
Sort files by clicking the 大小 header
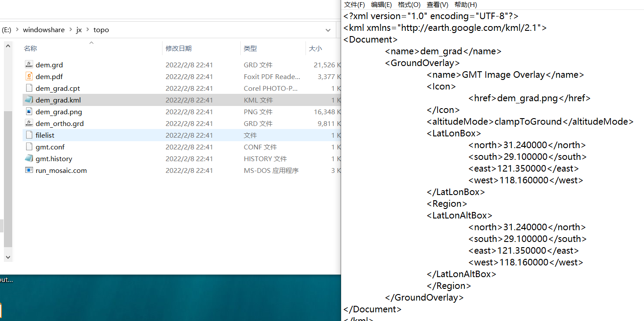pyautogui.click(x=316, y=48)
